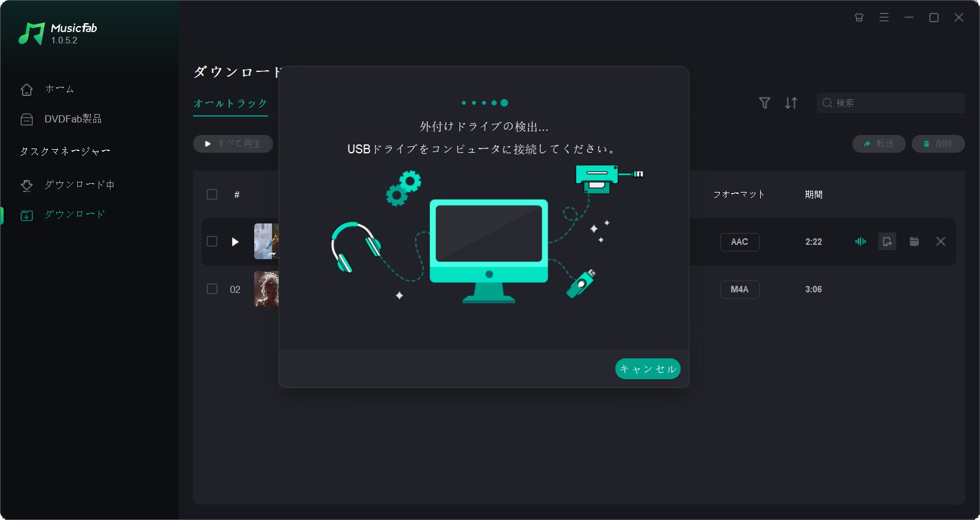This screenshot has width=980, height=520.
Task: Open the filter funnel icon
Action: (x=765, y=103)
